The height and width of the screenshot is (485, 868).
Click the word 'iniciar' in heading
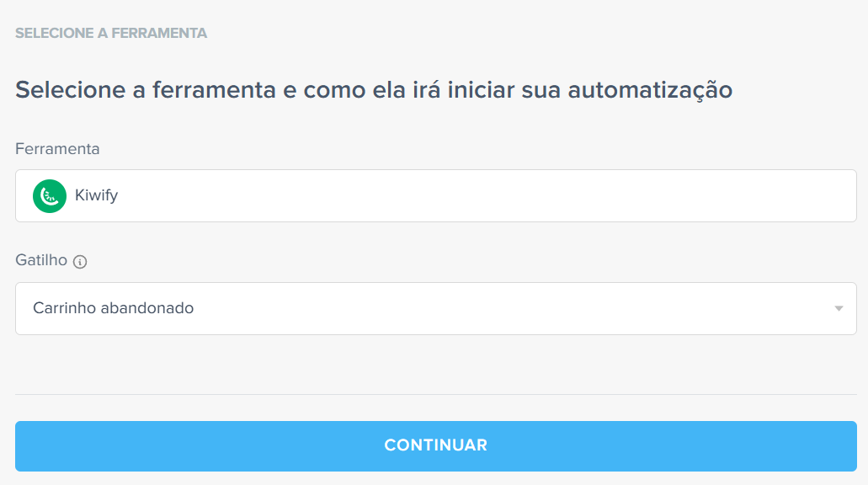pos(481,90)
